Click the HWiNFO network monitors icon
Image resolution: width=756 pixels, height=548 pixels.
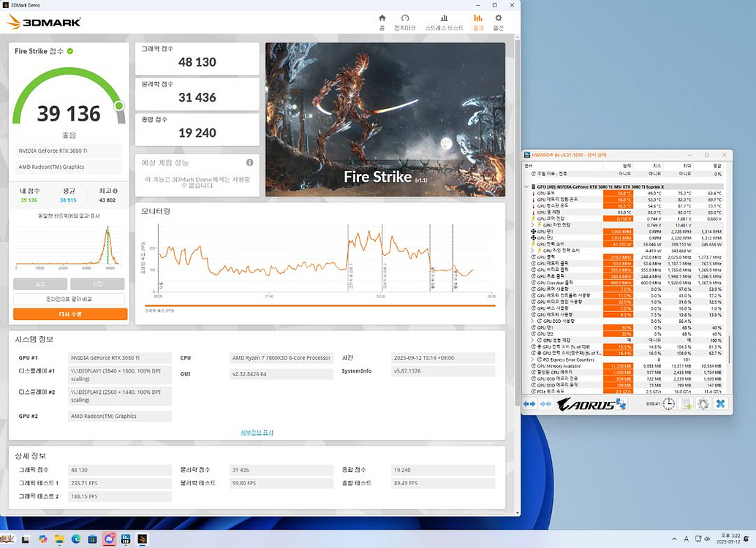(621, 404)
